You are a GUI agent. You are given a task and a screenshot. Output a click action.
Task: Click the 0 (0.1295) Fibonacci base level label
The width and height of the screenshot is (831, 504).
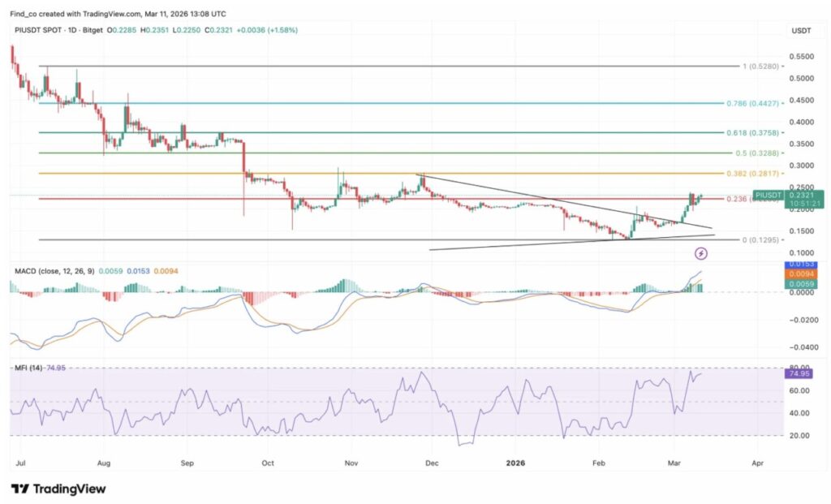(x=759, y=240)
